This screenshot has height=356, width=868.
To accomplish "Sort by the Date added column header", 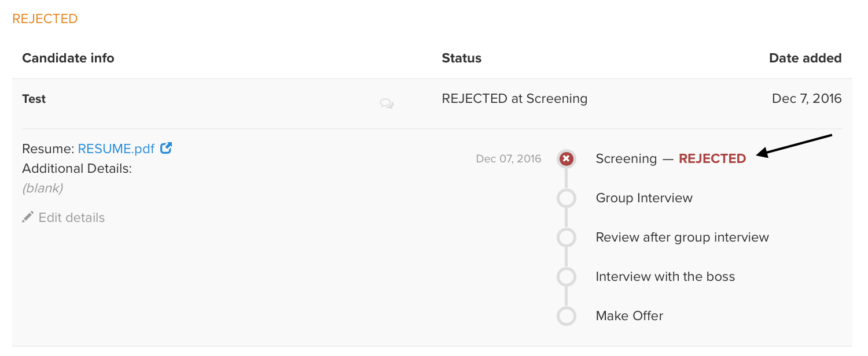I will [x=805, y=58].
